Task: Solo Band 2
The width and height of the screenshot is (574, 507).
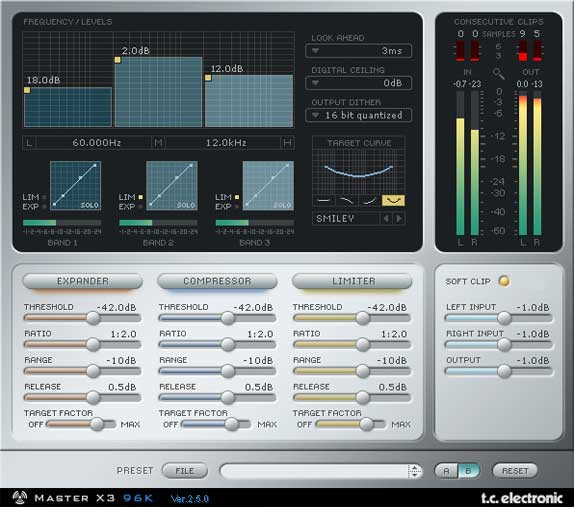Action: point(186,205)
